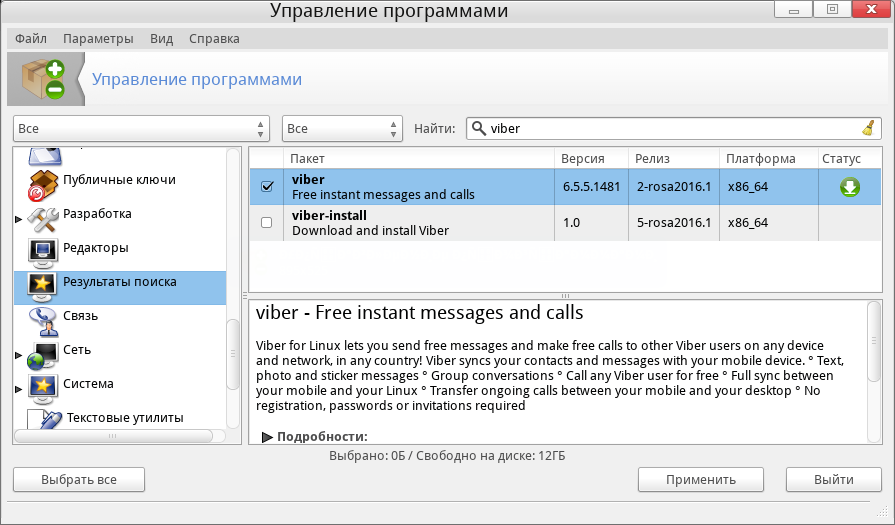Expand the Система tree category
Image resolution: width=895 pixels, height=525 pixels.
19,389
